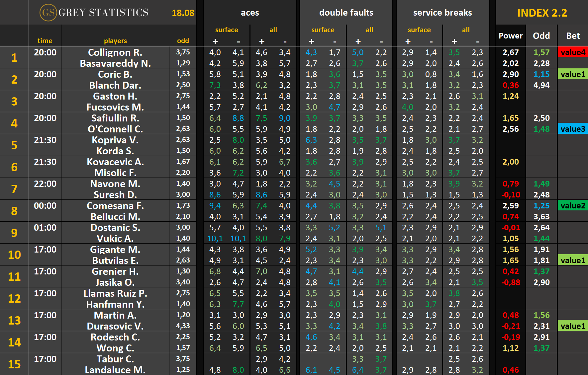Click the dark green value2 bet cell
The width and height of the screenshot is (588, 375).
tap(573, 205)
